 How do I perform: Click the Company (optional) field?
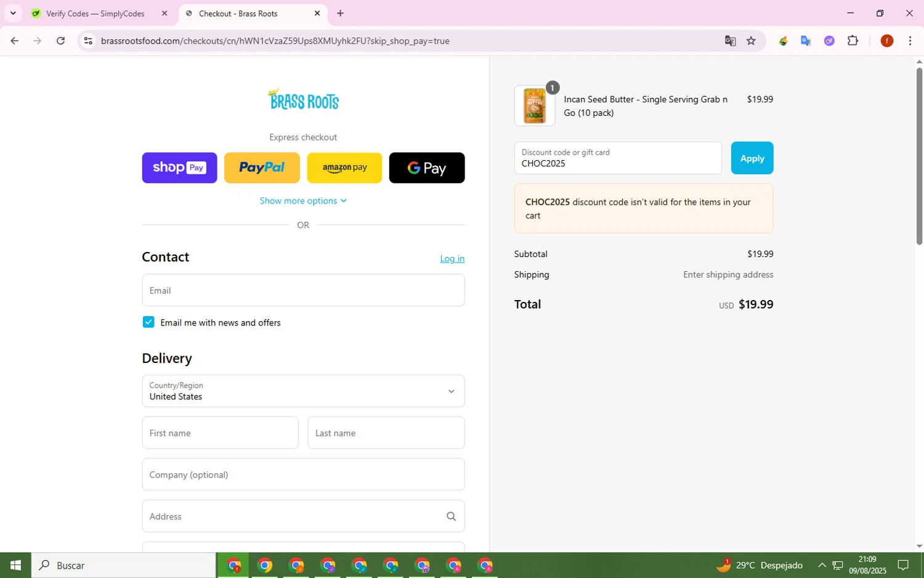[303, 474]
